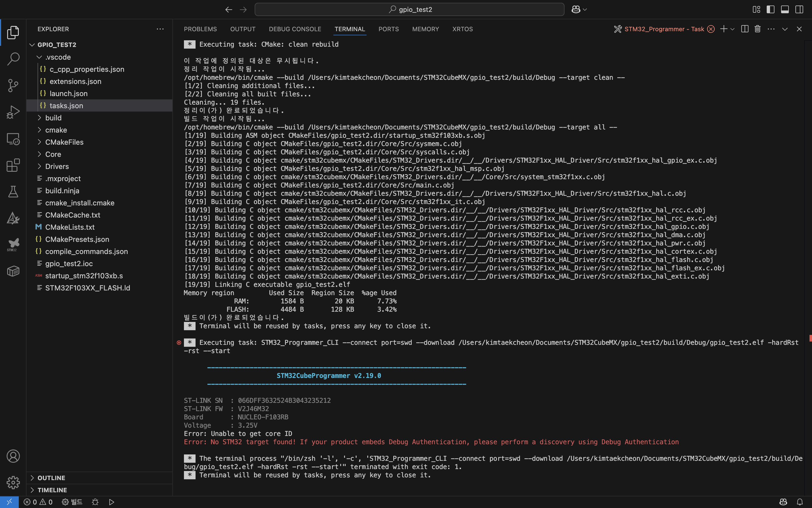Open CMakeLists.txt file
Screen dimensions: 812x508
coord(99,227)
